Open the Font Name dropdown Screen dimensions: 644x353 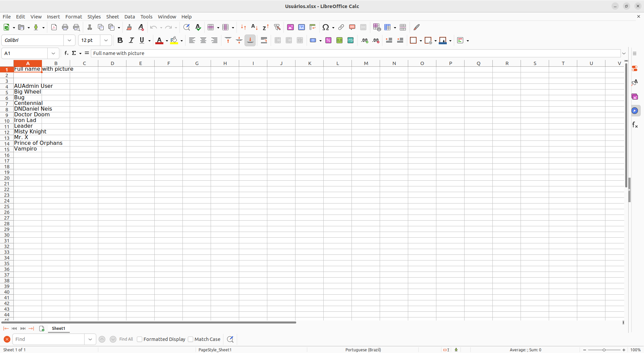[x=69, y=40]
